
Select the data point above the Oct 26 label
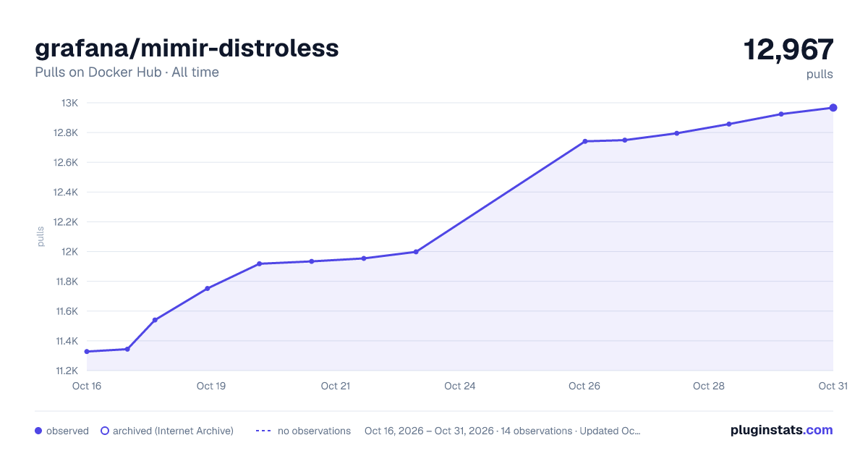click(584, 141)
